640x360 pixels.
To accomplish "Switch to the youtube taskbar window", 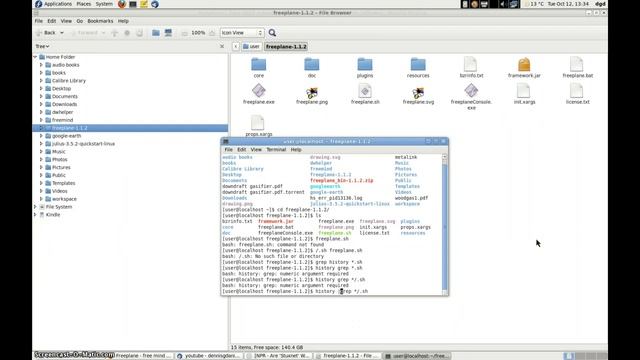I will point(210,356).
